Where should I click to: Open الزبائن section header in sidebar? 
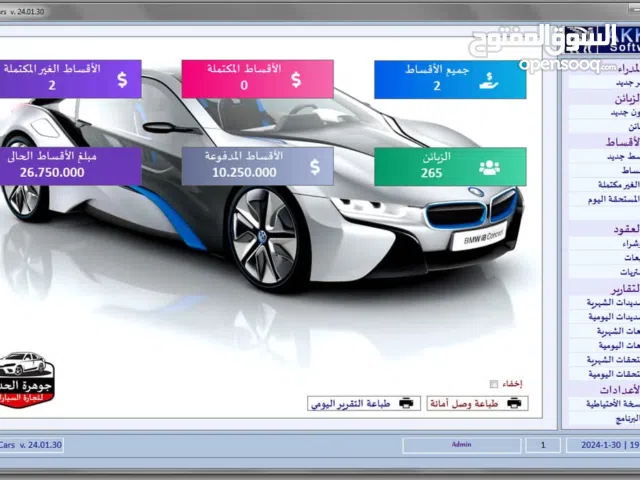coord(627,98)
